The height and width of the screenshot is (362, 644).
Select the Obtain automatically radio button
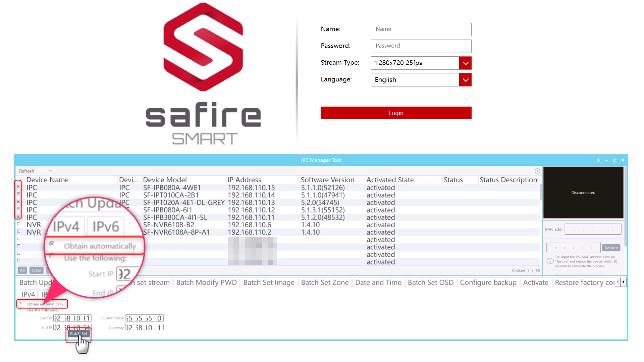21,304
